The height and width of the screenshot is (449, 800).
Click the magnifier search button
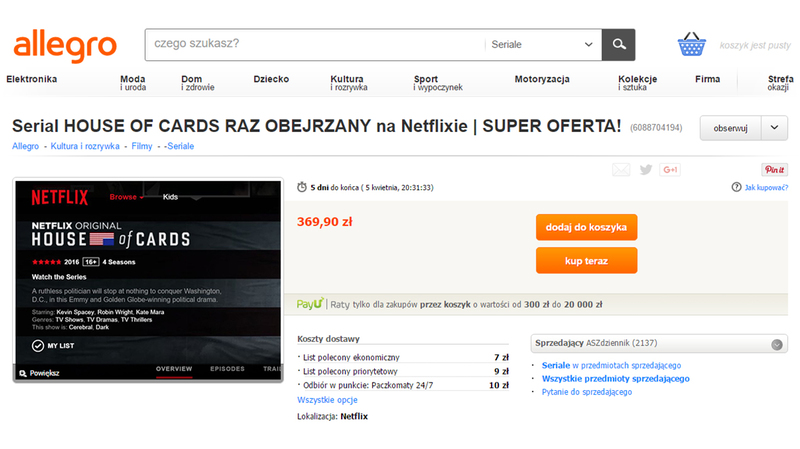(618, 44)
